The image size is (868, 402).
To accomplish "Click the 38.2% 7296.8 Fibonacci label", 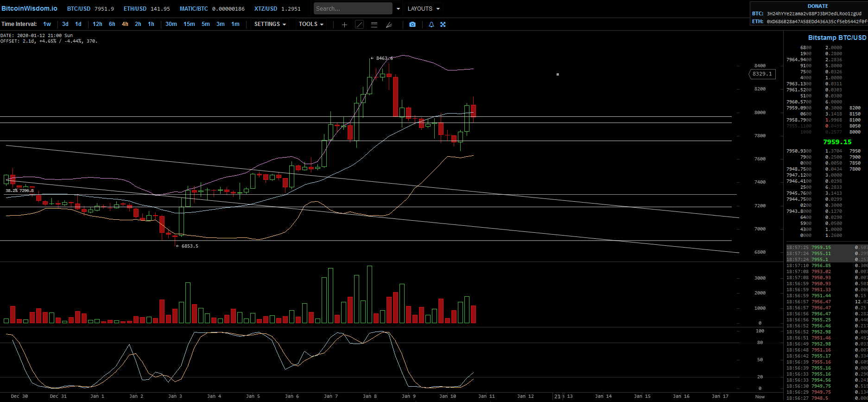I will (19, 191).
